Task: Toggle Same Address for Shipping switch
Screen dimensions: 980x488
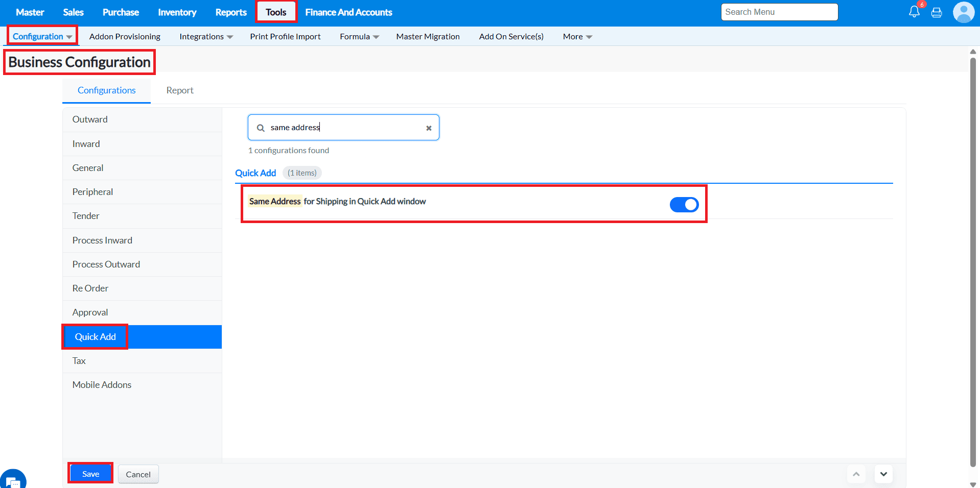Action: 684,205
